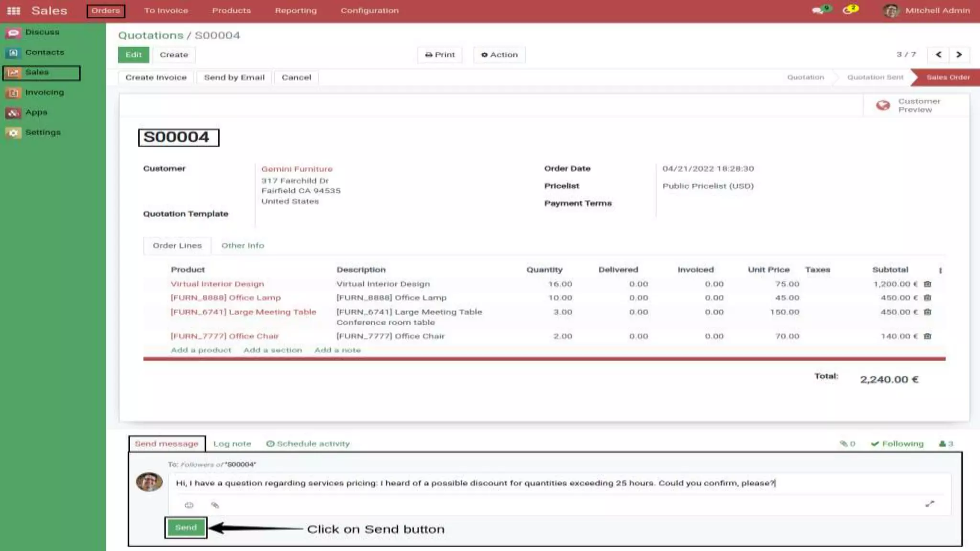Open the Action dropdown
Screen dimensions: 980x551
tap(499, 55)
